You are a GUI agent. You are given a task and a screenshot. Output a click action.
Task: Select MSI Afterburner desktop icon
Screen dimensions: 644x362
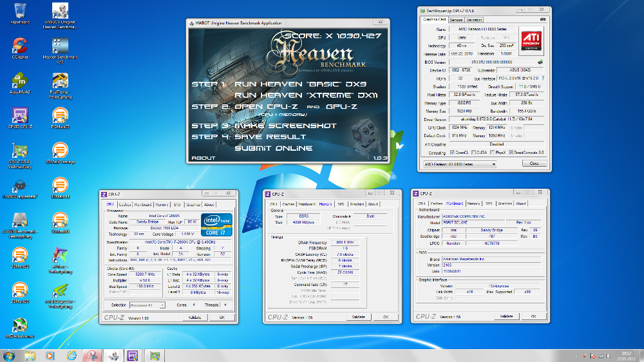(20, 327)
